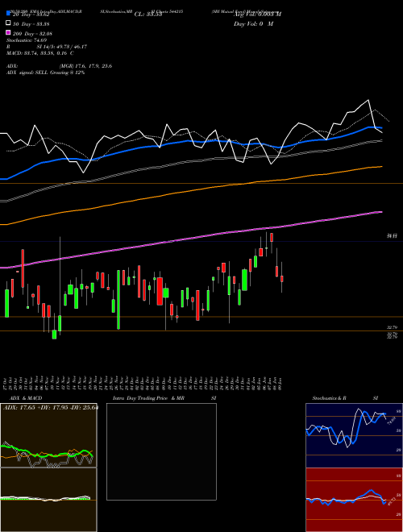Click the blue Stochastics chart panel
Screen dimensions: 403x532
pos(354,435)
